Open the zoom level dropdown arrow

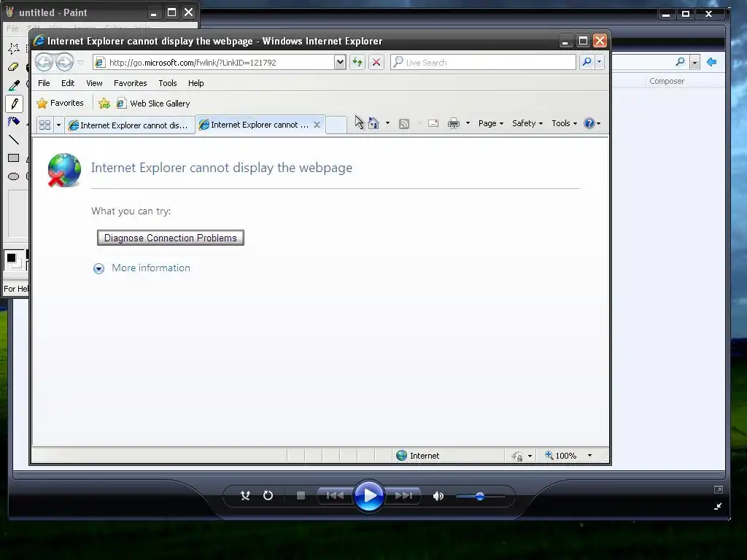coord(589,456)
